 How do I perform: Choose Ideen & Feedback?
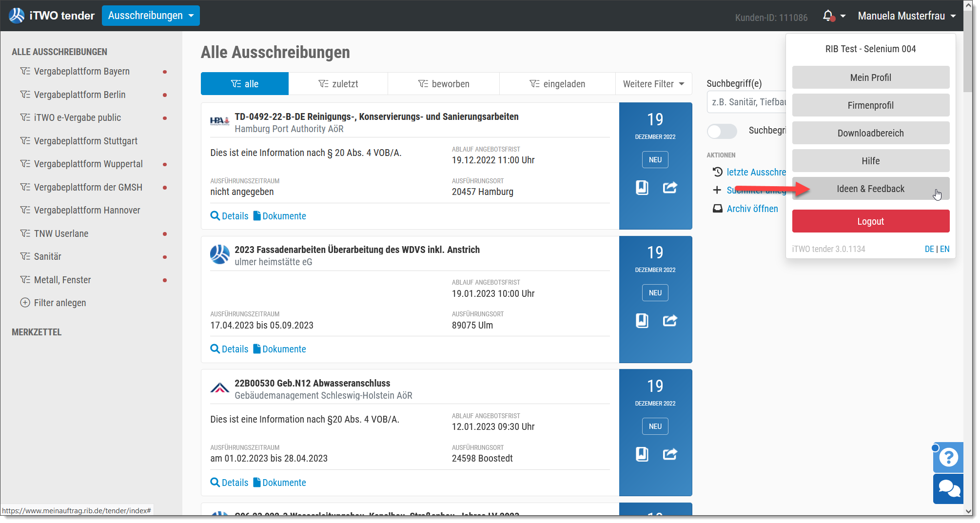tap(871, 189)
